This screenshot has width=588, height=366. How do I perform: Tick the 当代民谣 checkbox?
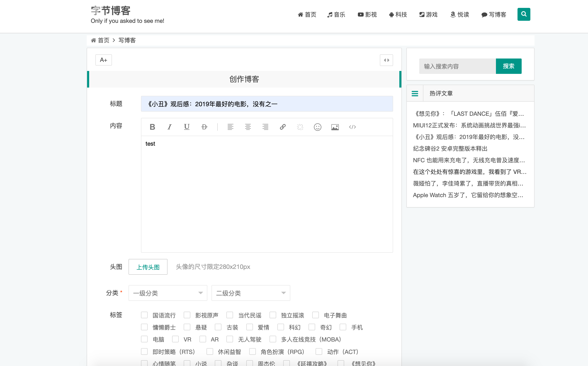pyautogui.click(x=230, y=315)
